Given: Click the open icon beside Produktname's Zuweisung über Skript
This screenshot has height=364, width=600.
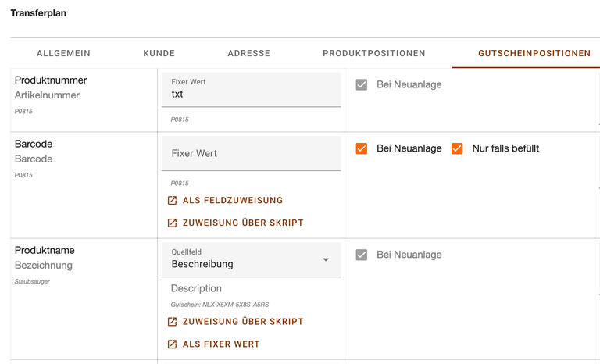Looking at the screenshot, I should [172, 322].
